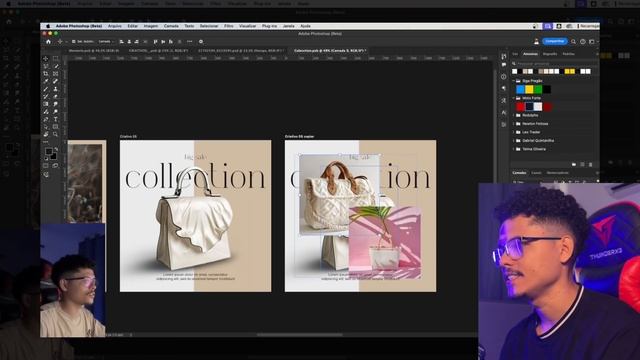Image resolution: width=640 pixels, height=360 pixels.
Task: Switch to the Demarcadores tab
Action: pos(558,173)
